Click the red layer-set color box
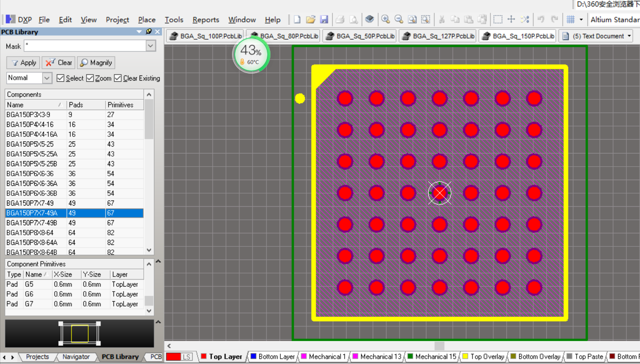 click(x=173, y=357)
